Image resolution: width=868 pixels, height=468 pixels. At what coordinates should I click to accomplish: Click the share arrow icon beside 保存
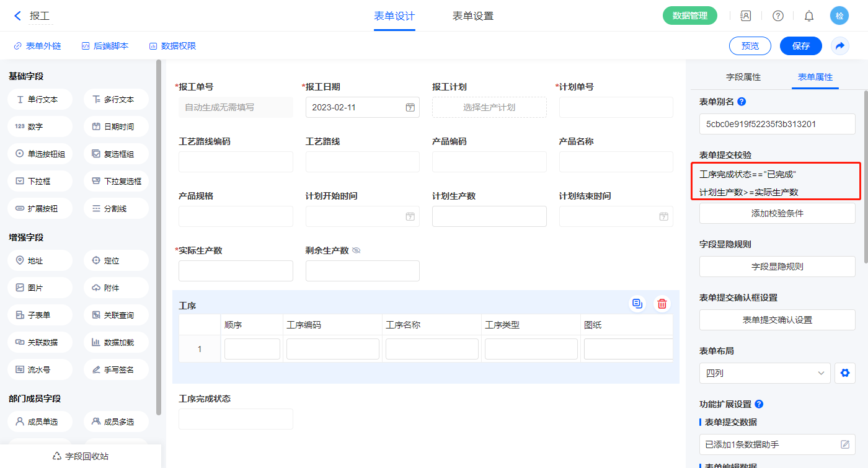(x=839, y=46)
